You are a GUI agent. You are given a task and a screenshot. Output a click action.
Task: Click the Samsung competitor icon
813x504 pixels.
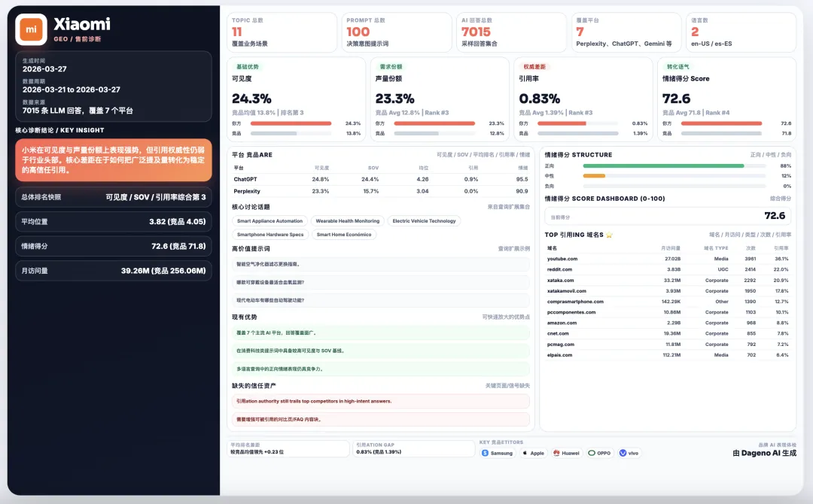(x=486, y=454)
